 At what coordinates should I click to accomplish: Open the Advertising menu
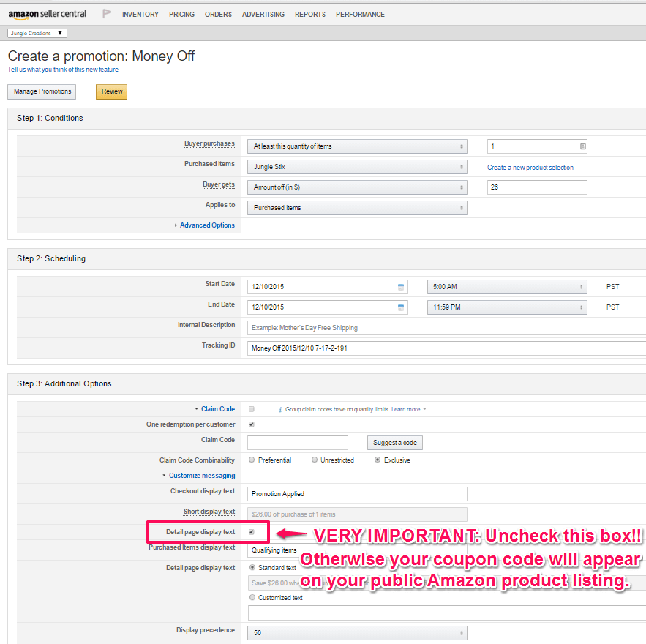tap(263, 15)
